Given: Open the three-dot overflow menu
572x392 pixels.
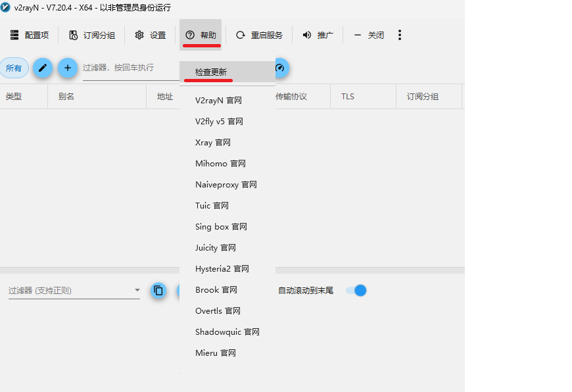Looking at the screenshot, I should 400,35.
